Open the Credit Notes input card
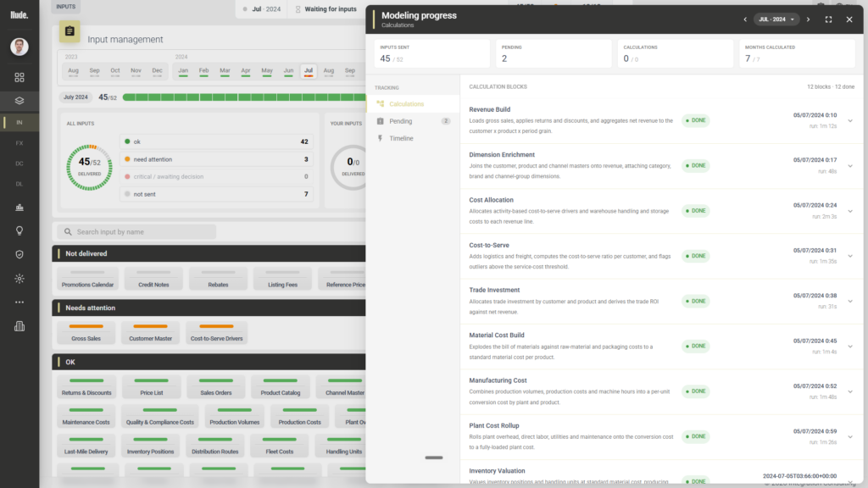The height and width of the screenshot is (488, 868). click(x=153, y=279)
